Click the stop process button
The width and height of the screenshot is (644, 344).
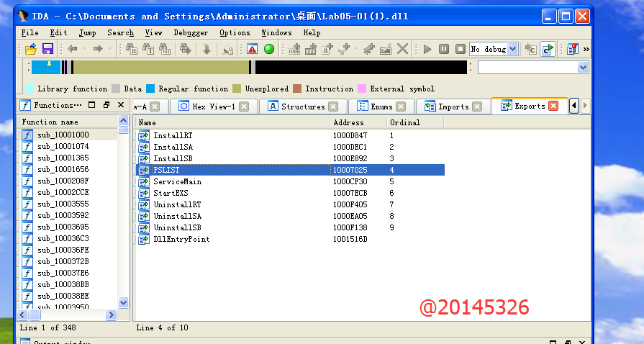[x=461, y=50]
